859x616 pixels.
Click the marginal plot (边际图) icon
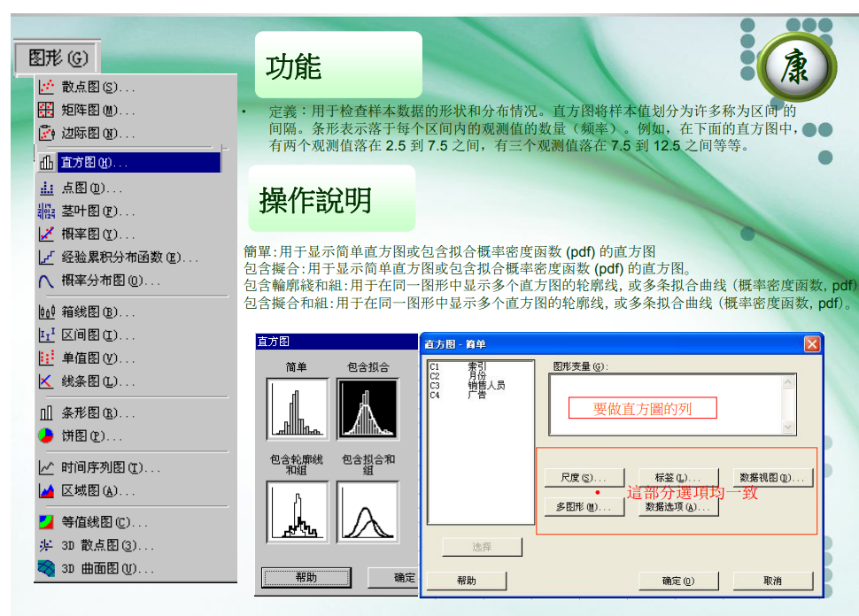(x=46, y=134)
